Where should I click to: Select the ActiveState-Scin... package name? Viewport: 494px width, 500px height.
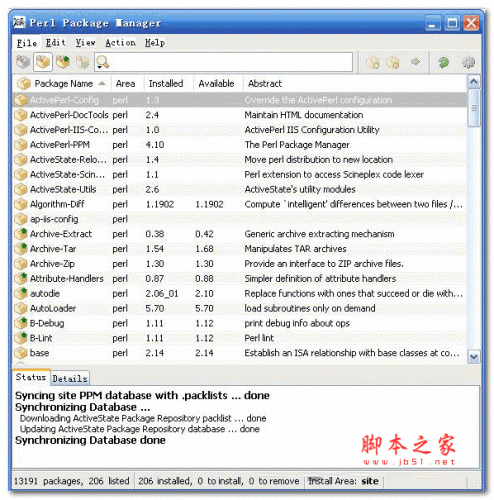click(67, 174)
